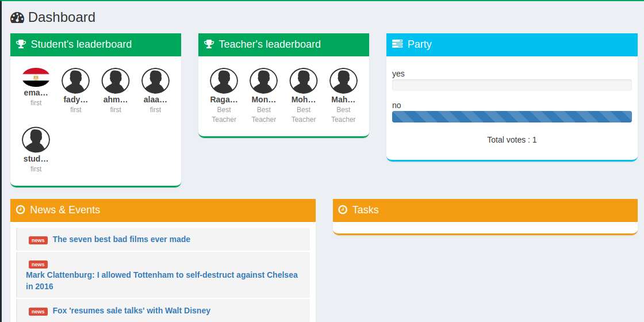The height and width of the screenshot is (322, 644).
Task: Open fady... student avatar
Action: click(75, 81)
